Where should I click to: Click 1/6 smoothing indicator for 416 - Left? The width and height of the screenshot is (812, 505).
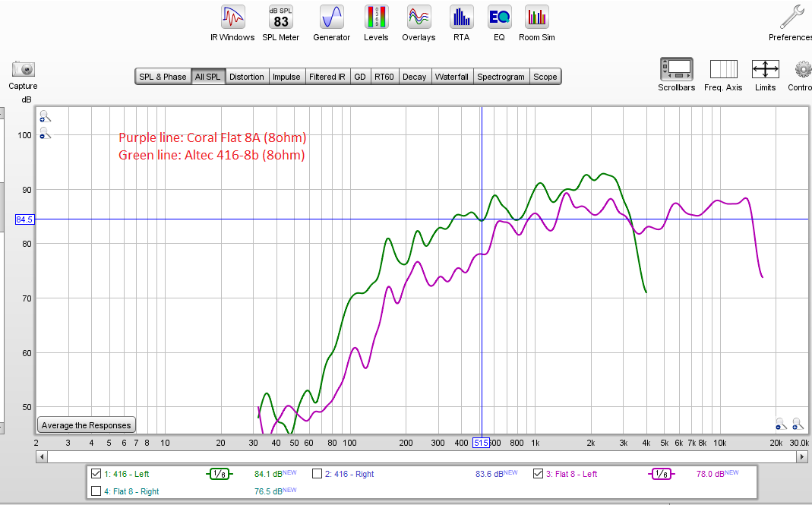(x=220, y=474)
